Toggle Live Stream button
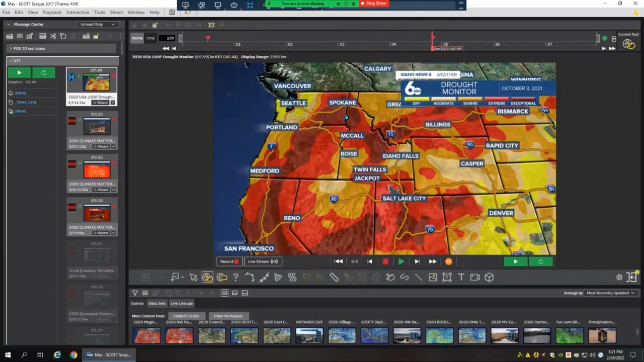This screenshot has width=644, height=362. click(x=263, y=261)
